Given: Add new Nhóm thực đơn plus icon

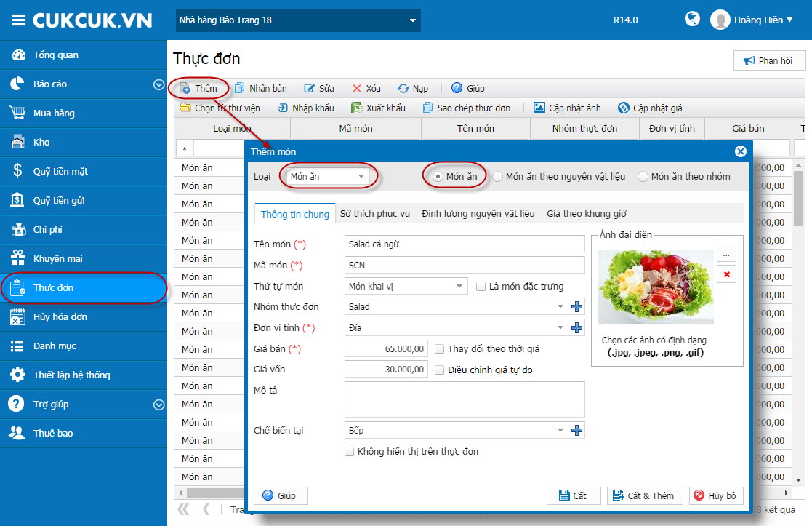Looking at the screenshot, I should pyautogui.click(x=576, y=307).
